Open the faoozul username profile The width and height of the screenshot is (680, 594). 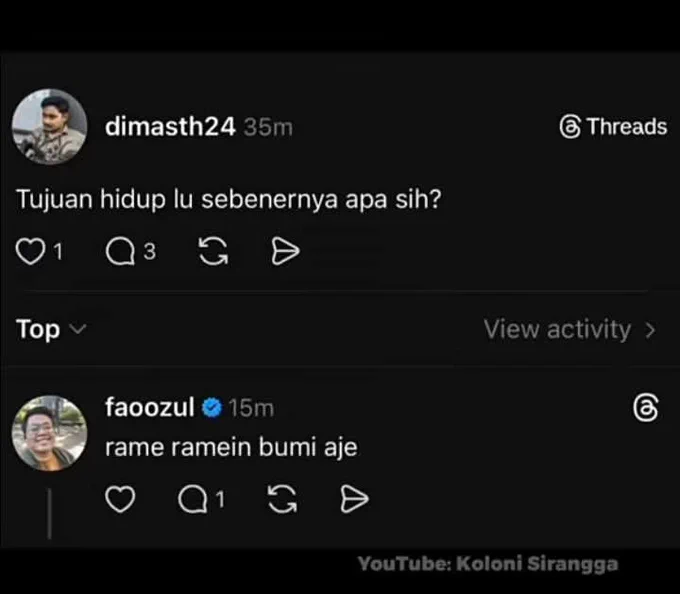[150, 408]
